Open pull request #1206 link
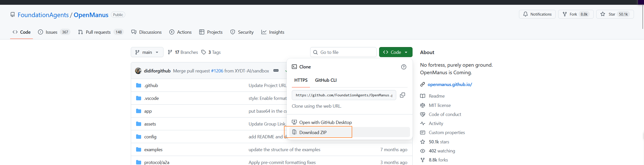Image resolution: width=644 pixels, height=165 pixels. (217, 71)
